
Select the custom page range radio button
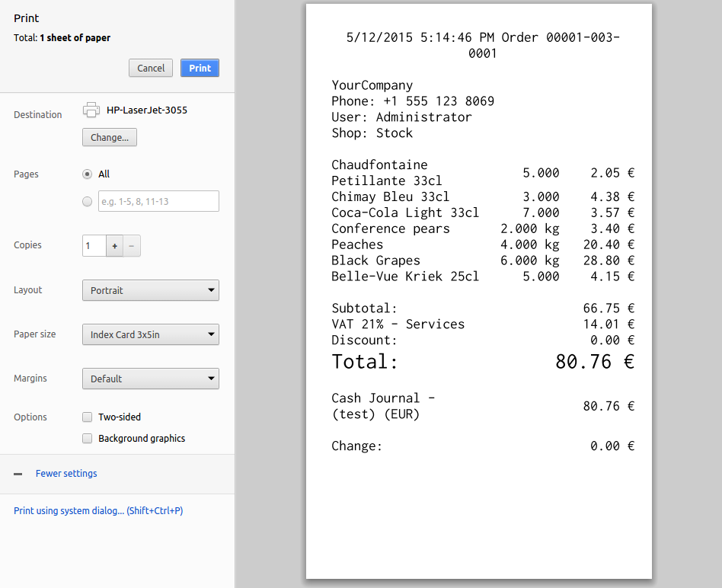point(87,202)
